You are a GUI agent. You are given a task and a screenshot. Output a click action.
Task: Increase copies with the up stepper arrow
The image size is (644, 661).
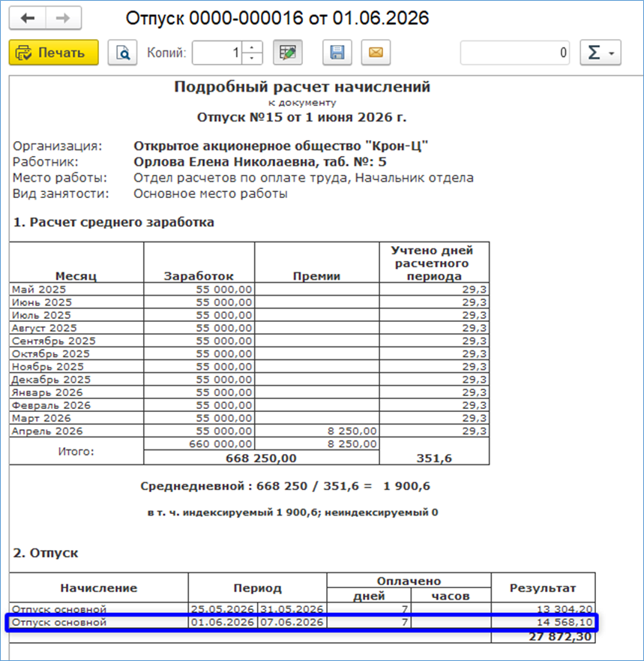click(252, 47)
